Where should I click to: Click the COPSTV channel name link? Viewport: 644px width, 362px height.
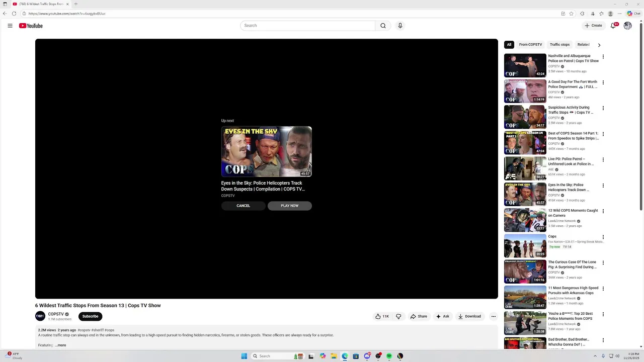point(56,314)
